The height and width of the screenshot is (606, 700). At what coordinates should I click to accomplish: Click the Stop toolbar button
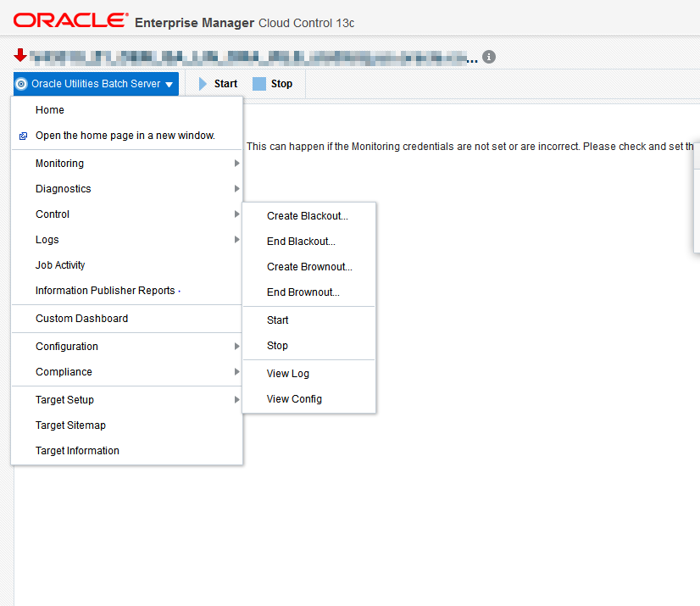(x=273, y=84)
